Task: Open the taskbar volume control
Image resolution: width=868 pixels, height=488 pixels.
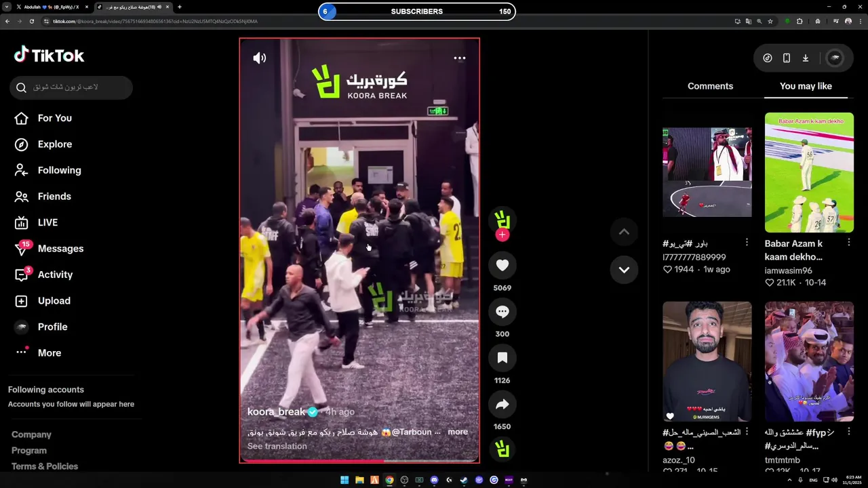Action: point(834,480)
